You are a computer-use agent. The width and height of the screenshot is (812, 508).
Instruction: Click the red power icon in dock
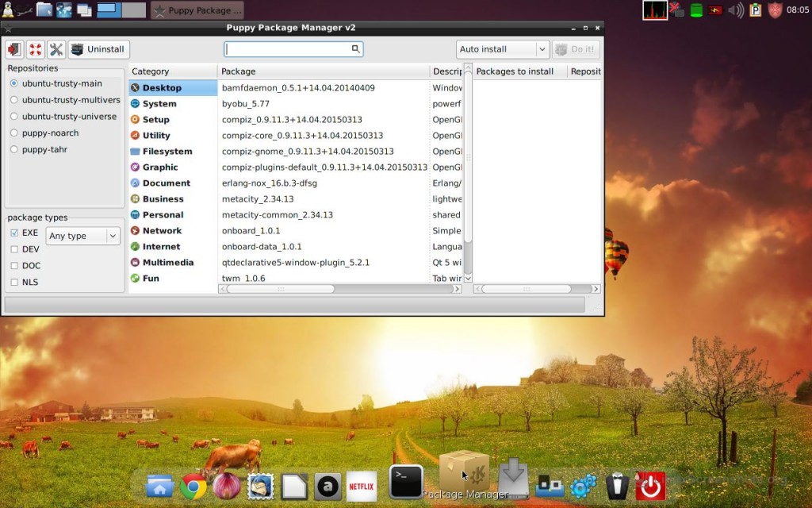(x=651, y=486)
